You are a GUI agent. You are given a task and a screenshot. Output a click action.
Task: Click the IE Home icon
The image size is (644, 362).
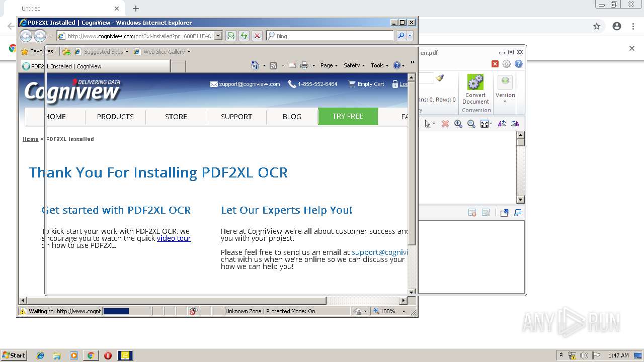click(255, 65)
